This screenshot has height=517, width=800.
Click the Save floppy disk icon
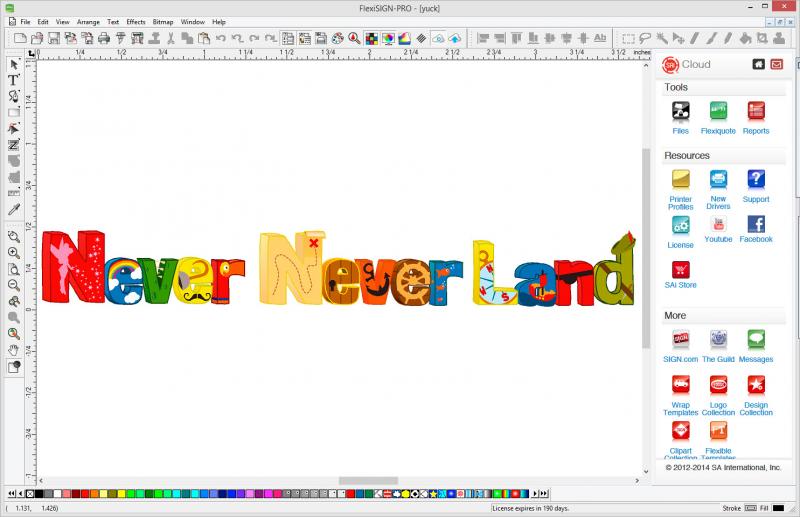coord(54,38)
